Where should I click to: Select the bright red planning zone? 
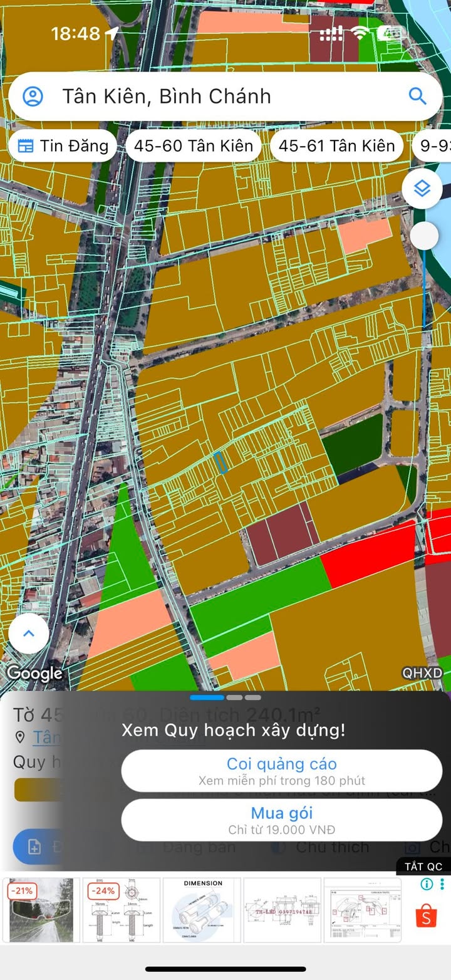(370, 555)
